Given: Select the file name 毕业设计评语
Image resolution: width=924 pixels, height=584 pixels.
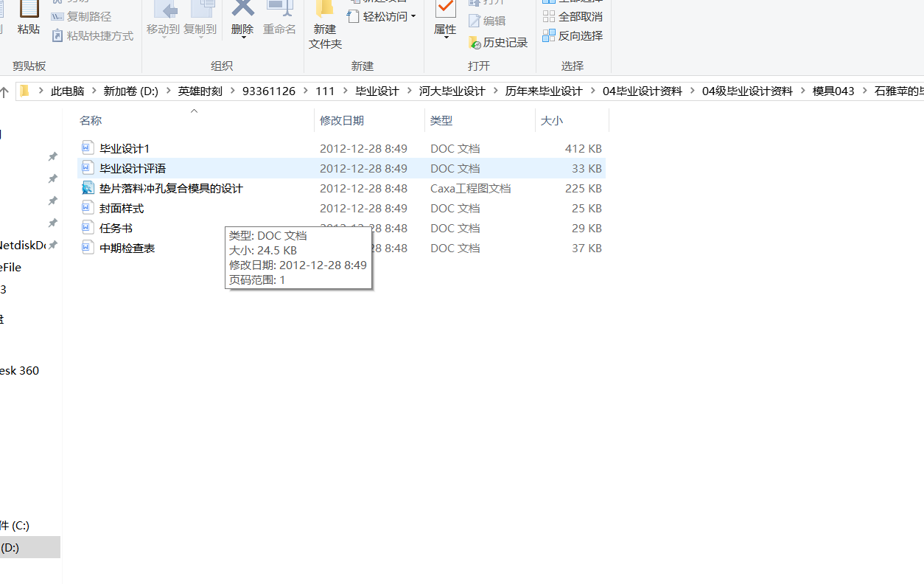Looking at the screenshot, I should (133, 168).
